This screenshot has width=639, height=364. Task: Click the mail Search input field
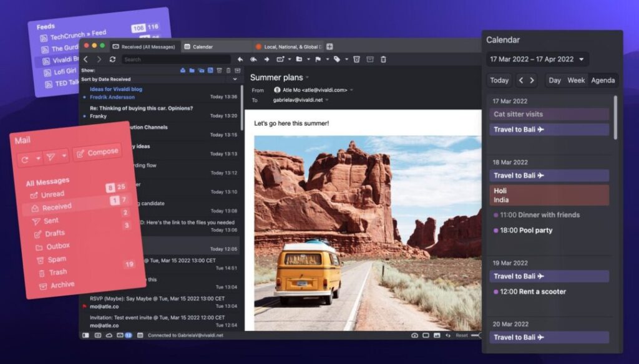click(176, 59)
